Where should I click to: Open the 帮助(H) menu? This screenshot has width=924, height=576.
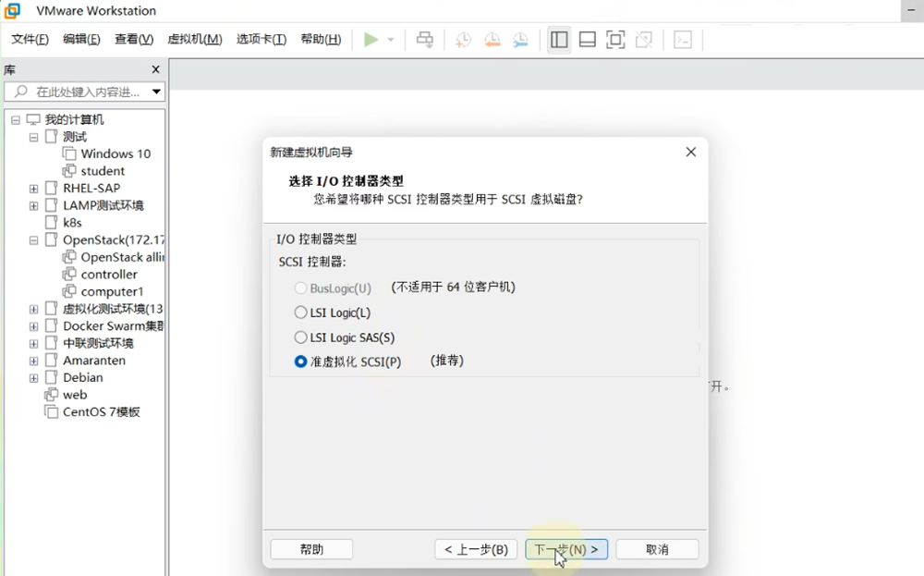click(x=321, y=39)
